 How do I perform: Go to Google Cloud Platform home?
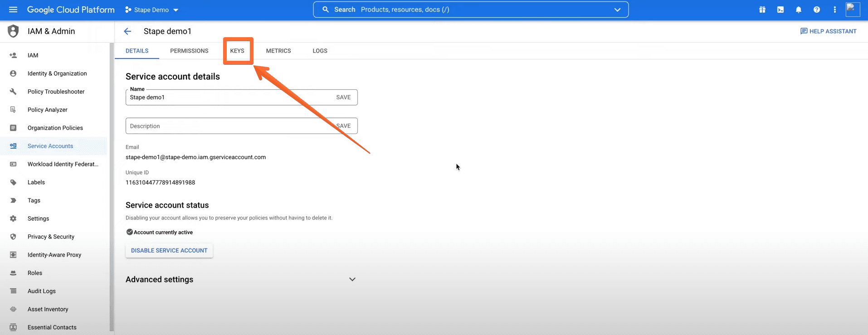click(71, 10)
